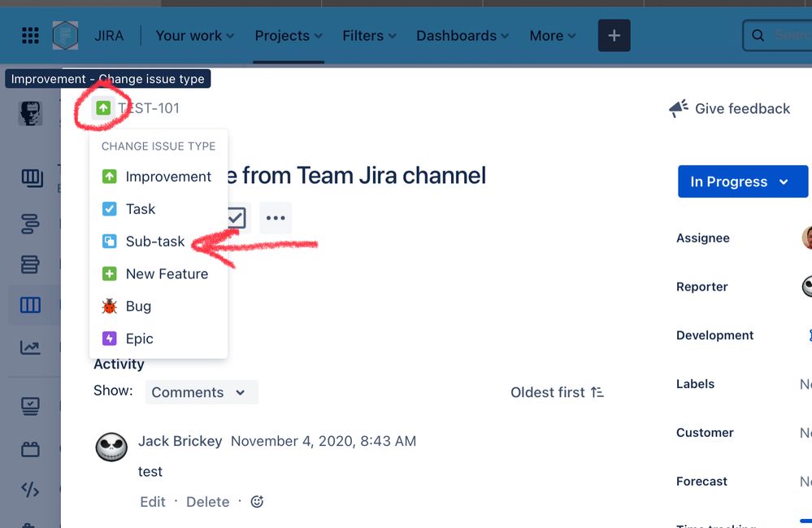The height and width of the screenshot is (528, 812).
Task: Click the issue title text
Action: [357, 176]
